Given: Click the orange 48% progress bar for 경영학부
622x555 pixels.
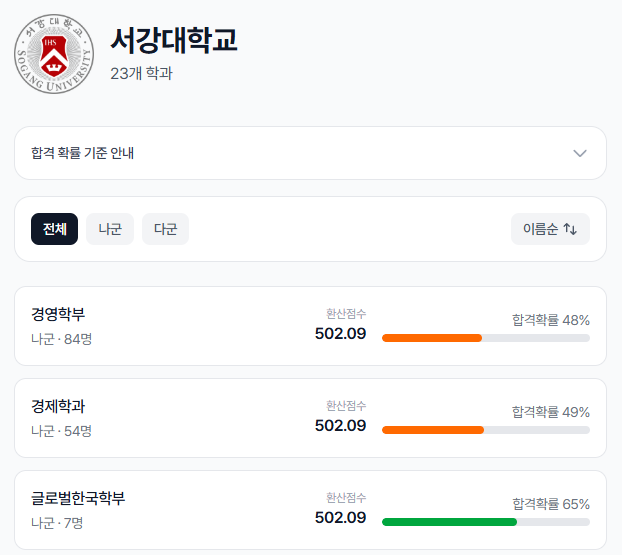Looking at the screenshot, I should coord(432,338).
